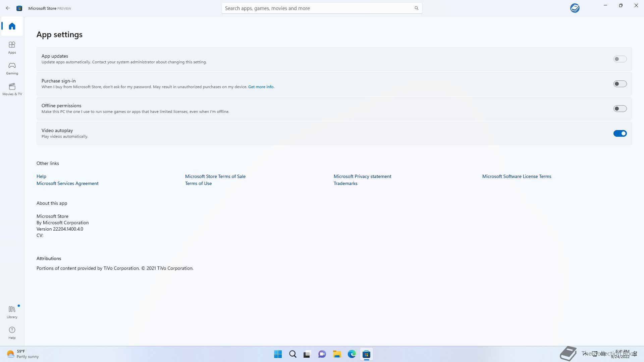Open the Help link under Other links
Viewport: 644px width, 362px height.
[x=41, y=176]
